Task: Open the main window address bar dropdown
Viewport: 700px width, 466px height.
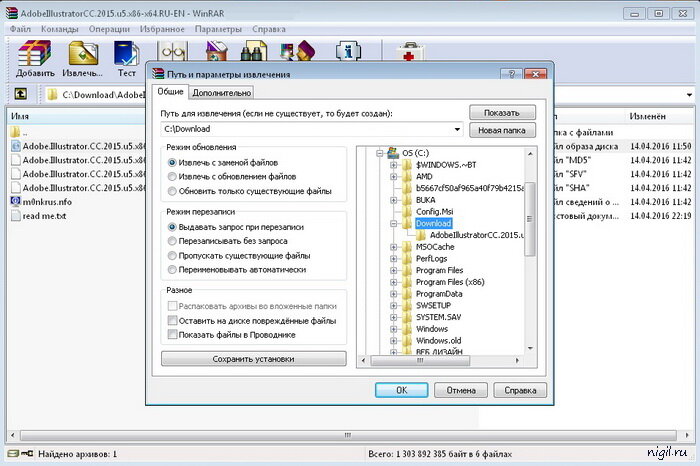Action: [x=689, y=95]
